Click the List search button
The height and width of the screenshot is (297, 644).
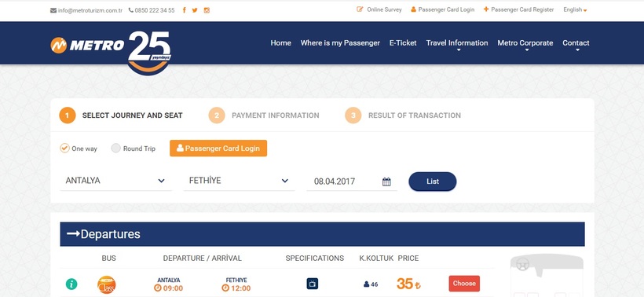point(433,181)
